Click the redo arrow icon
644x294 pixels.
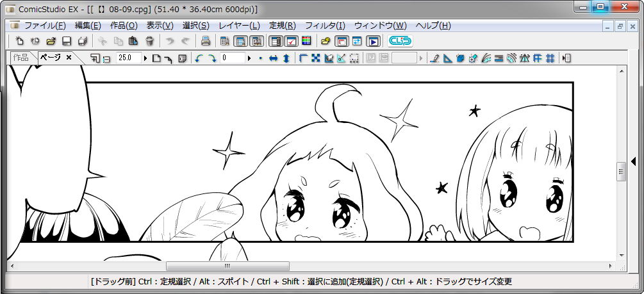(185, 41)
